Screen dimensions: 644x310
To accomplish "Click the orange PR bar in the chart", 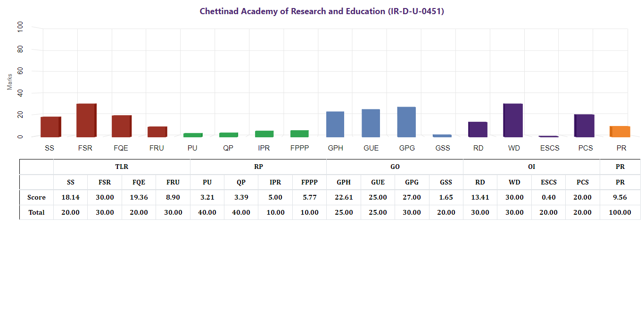I will point(619,132).
